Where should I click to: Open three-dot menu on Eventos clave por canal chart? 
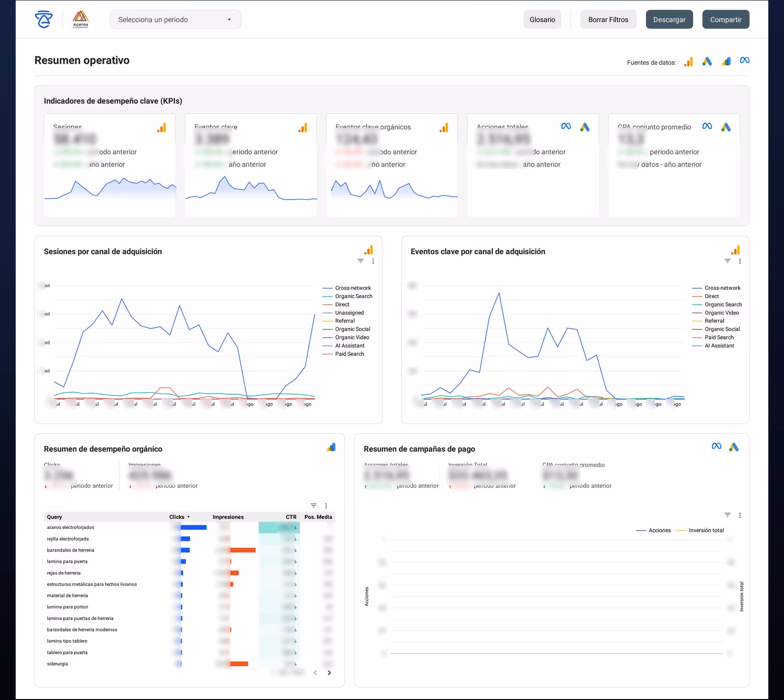740,261
